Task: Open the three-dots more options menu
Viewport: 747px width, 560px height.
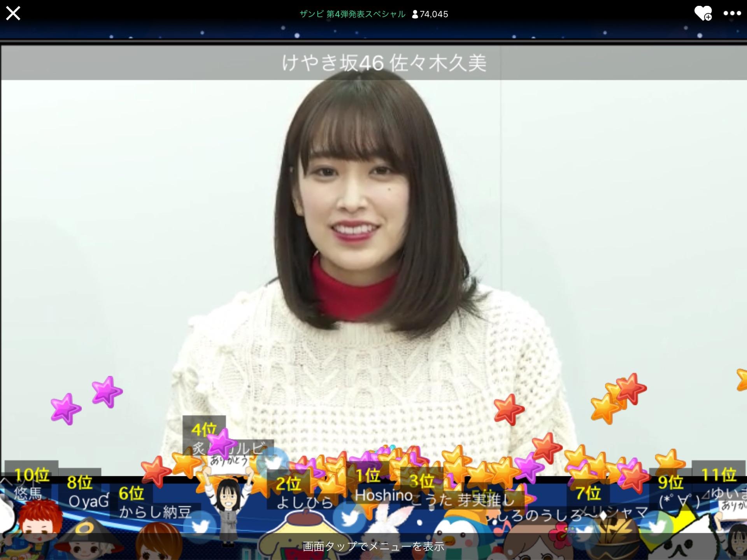Action: coord(732,14)
